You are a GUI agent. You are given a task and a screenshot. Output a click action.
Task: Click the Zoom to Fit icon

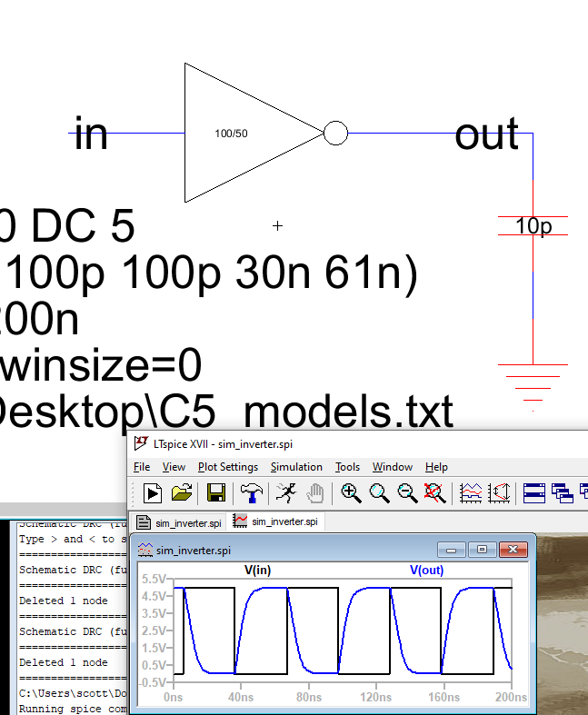[379, 492]
